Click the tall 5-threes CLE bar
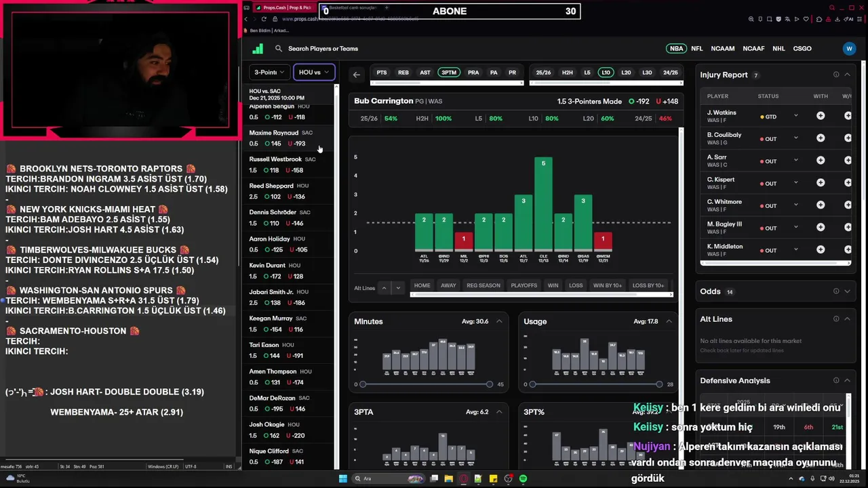Image resolution: width=868 pixels, height=488 pixels. (x=543, y=205)
